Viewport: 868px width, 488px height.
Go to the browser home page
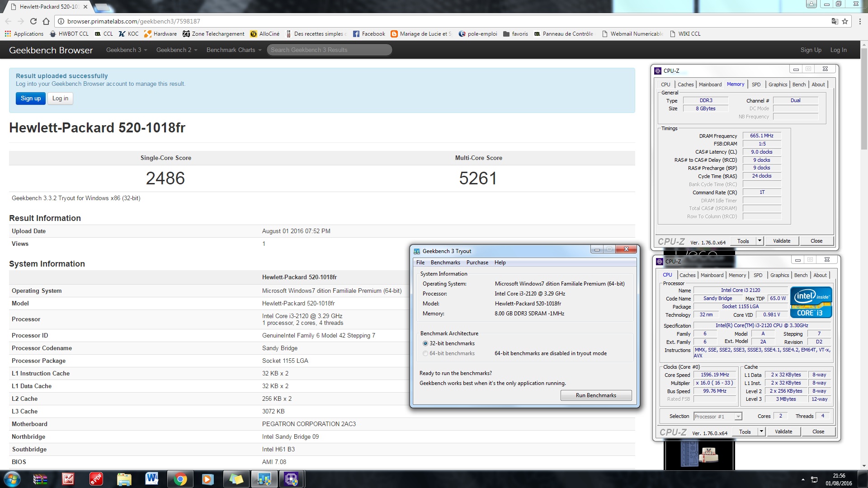(x=46, y=21)
